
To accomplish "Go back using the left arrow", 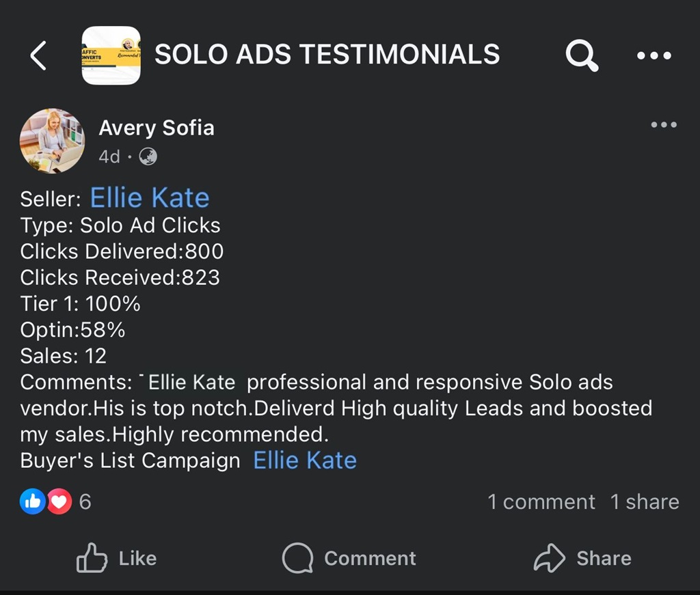I will click(39, 55).
